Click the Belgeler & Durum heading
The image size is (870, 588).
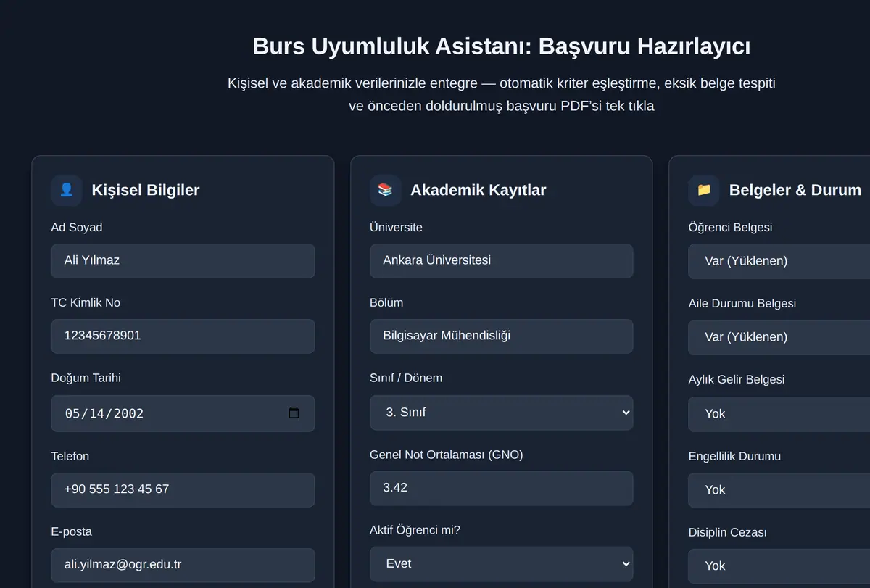[795, 190]
